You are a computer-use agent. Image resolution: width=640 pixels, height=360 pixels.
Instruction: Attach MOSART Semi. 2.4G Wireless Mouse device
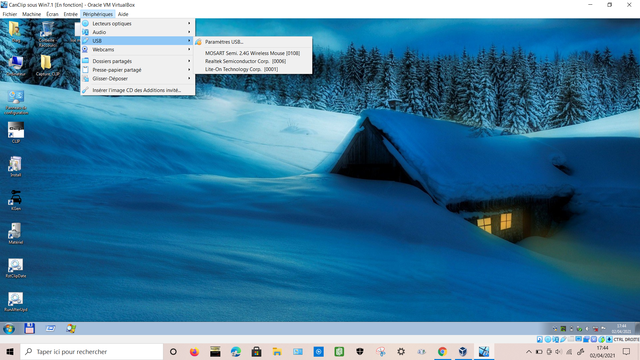click(253, 53)
